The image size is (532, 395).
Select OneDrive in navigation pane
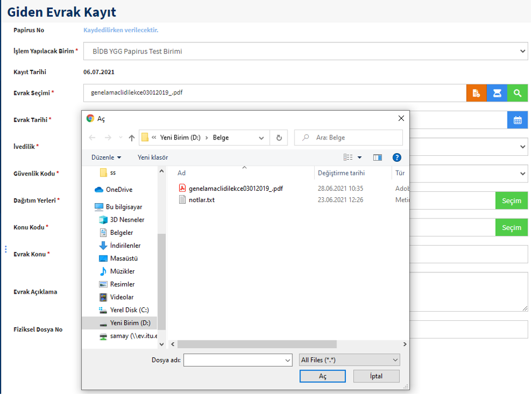(x=119, y=190)
